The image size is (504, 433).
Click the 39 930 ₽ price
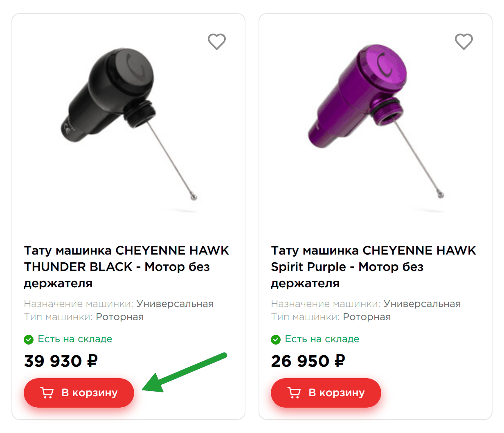[x=61, y=361]
